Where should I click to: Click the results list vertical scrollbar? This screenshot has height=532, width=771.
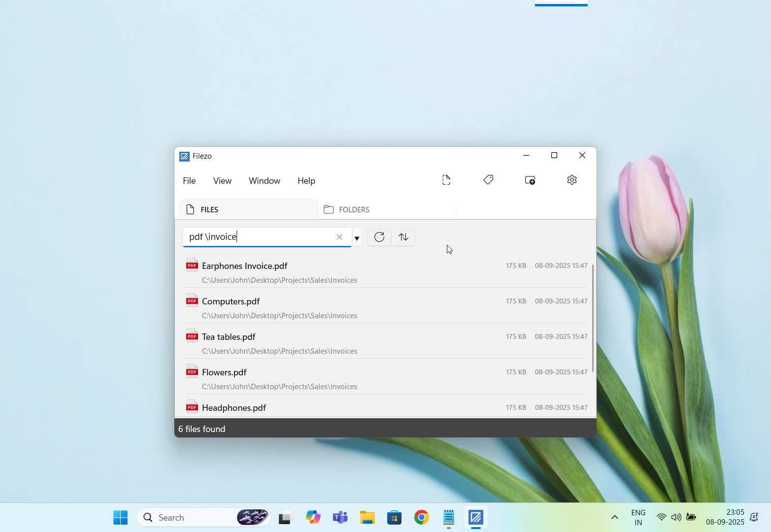tap(593, 318)
